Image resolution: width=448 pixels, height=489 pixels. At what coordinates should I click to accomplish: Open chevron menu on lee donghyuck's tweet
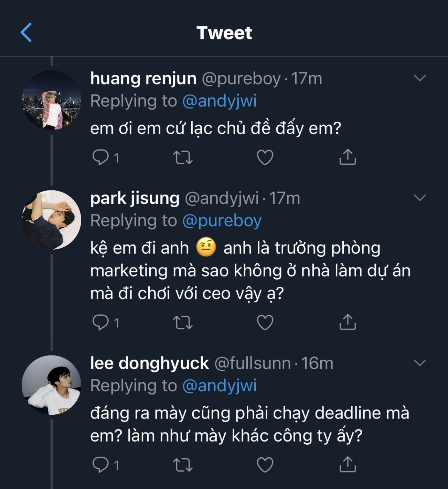[x=419, y=363]
